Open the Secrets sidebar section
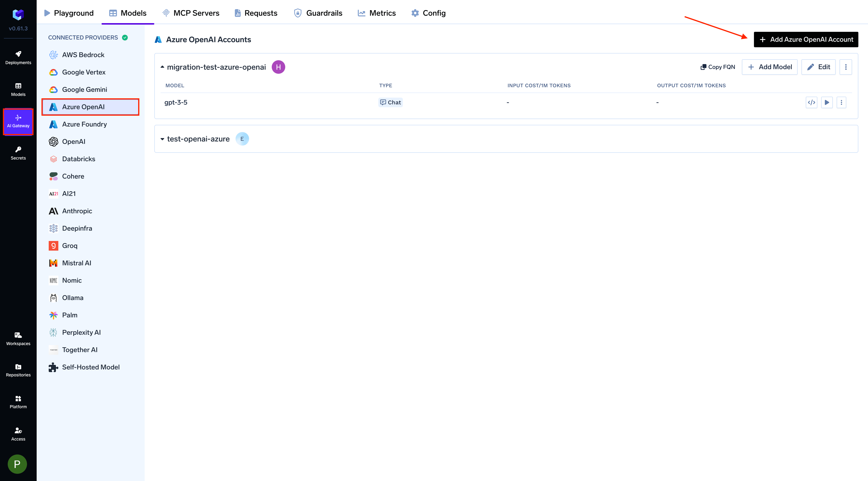 (x=18, y=153)
